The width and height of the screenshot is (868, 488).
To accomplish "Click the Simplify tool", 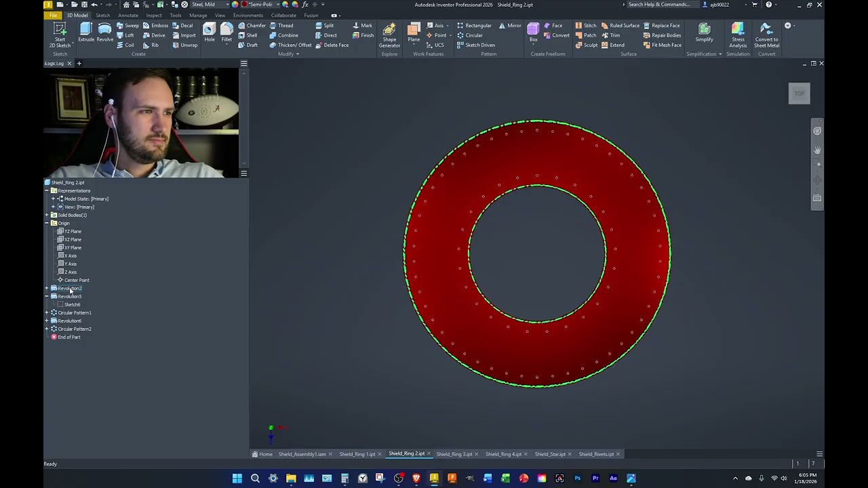I will (x=704, y=33).
